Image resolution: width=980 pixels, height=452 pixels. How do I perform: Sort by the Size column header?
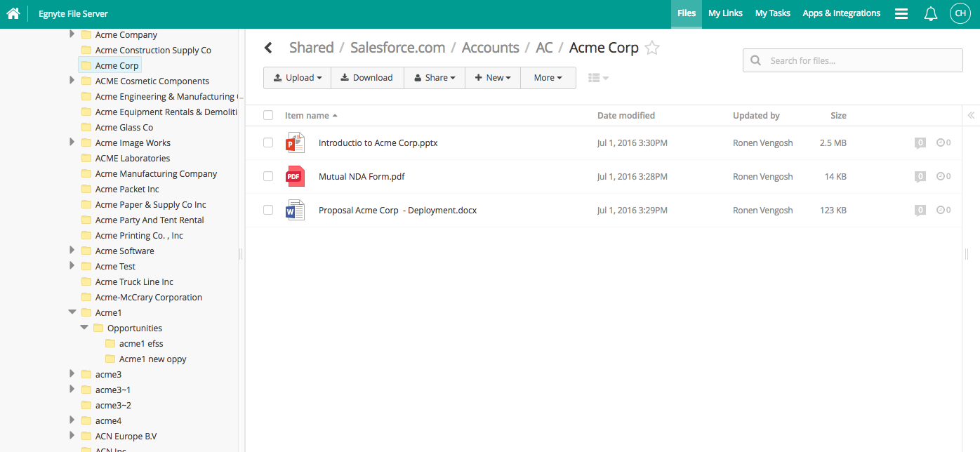click(x=838, y=116)
